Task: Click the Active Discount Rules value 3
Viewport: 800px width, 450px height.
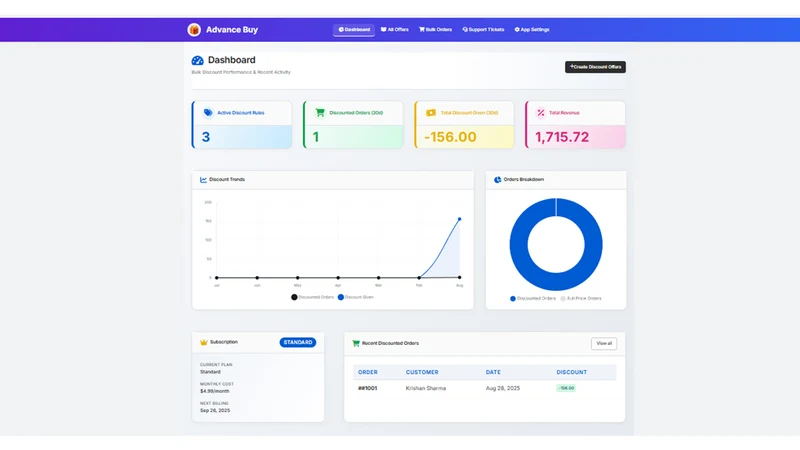Action: [x=206, y=137]
